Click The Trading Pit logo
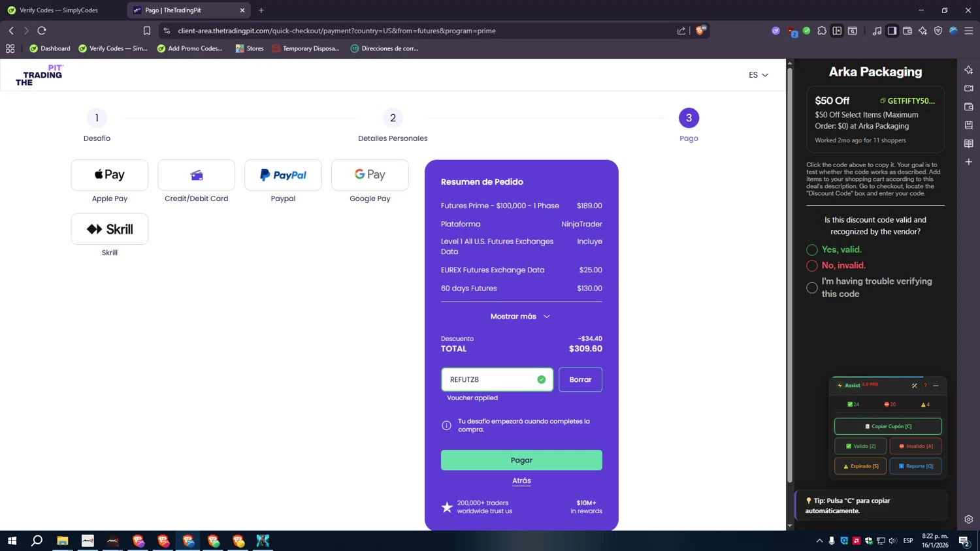This screenshot has height=551, width=980. pos(39,75)
